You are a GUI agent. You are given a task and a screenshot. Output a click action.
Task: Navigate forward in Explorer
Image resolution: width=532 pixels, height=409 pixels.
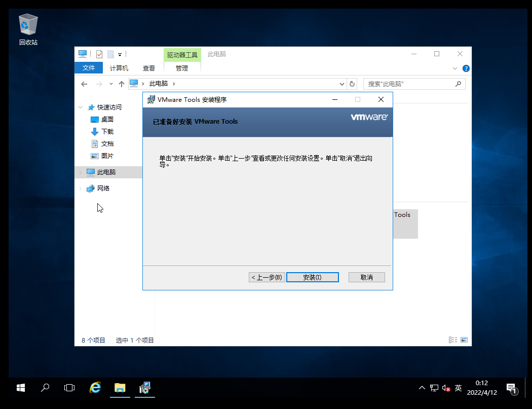[99, 84]
